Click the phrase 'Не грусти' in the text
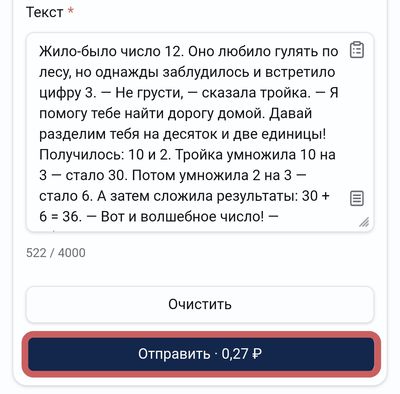The image size is (400, 394). coord(149,93)
